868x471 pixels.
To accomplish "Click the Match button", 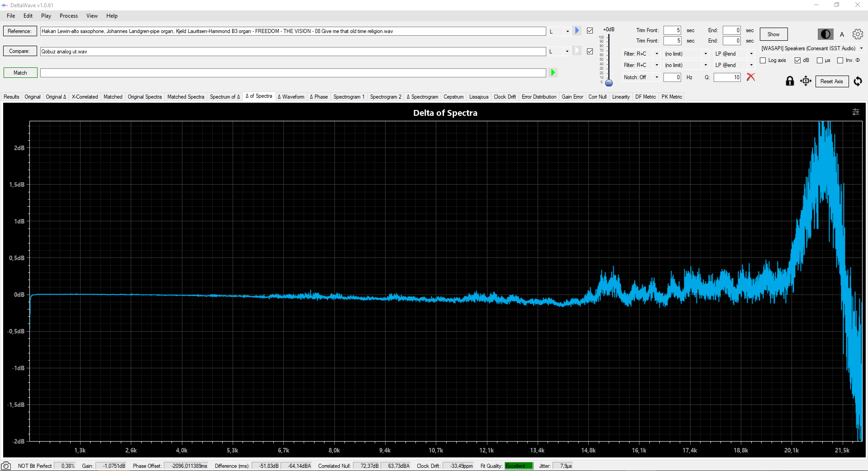I will coord(20,72).
